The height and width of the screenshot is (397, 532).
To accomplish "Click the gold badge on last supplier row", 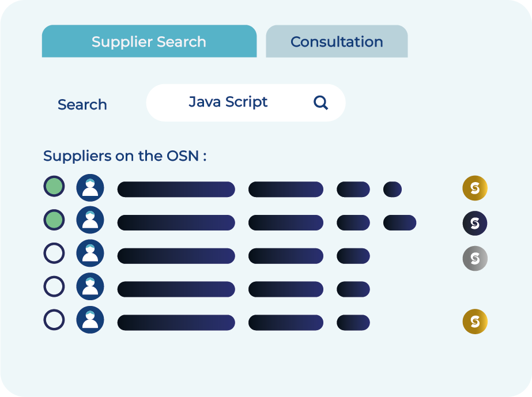I will pyautogui.click(x=474, y=322).
